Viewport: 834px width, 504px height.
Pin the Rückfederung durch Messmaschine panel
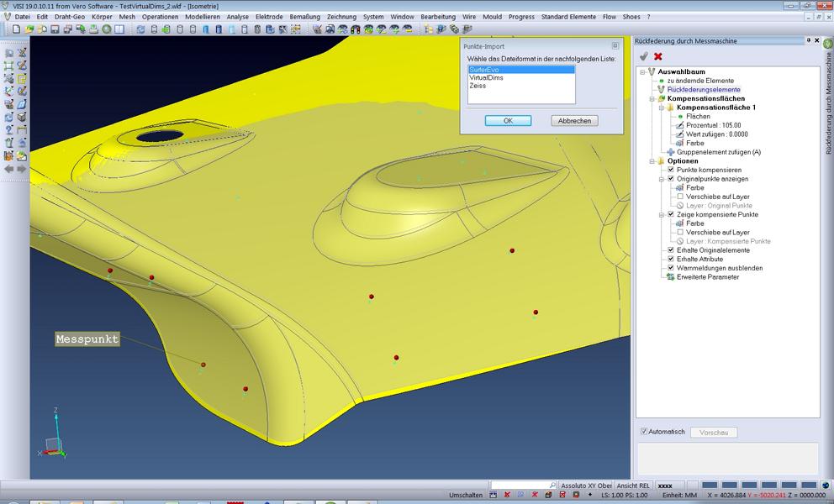click(x=809, y=40)
